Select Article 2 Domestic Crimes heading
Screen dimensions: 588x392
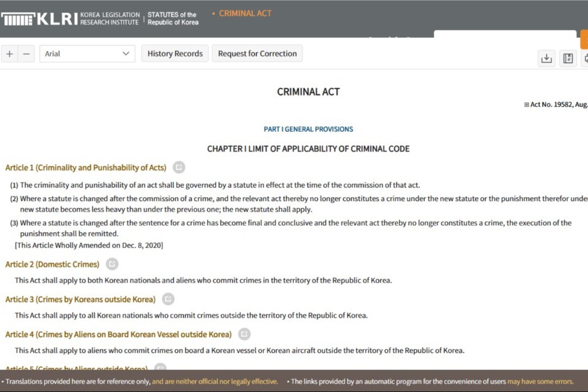coord(52,264)
